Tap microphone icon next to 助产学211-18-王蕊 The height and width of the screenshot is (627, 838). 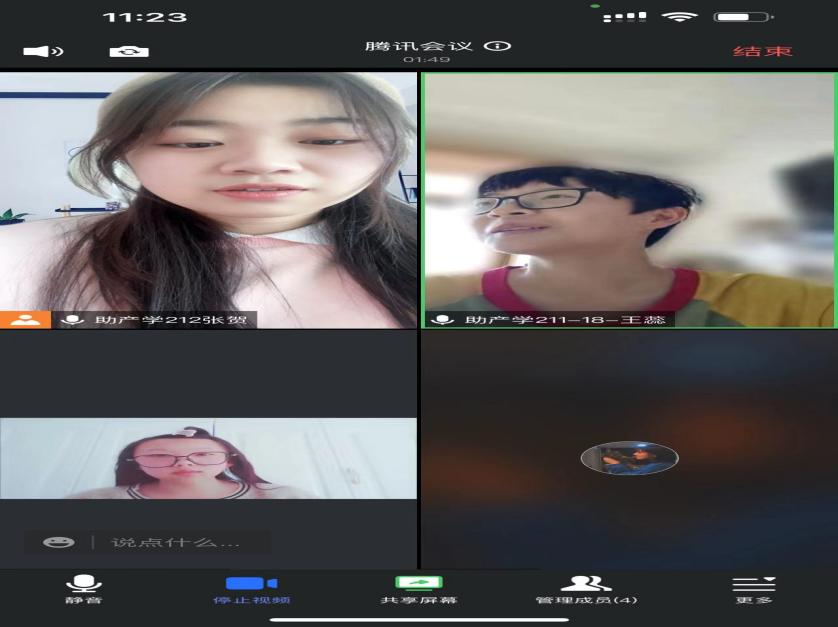pyautogui.click(x=442, y=321)
